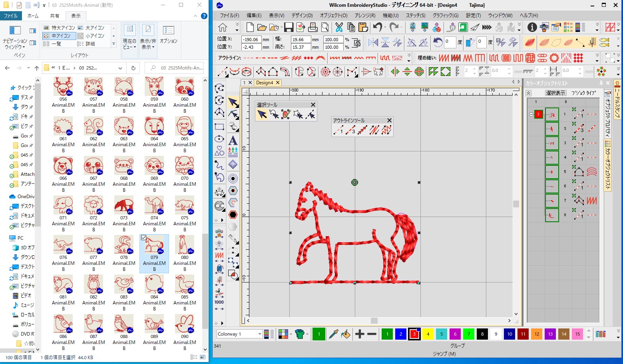Select the Rectangle drawing tool
The height and width of the screenshot is (364, 623).
pos(219,127)
